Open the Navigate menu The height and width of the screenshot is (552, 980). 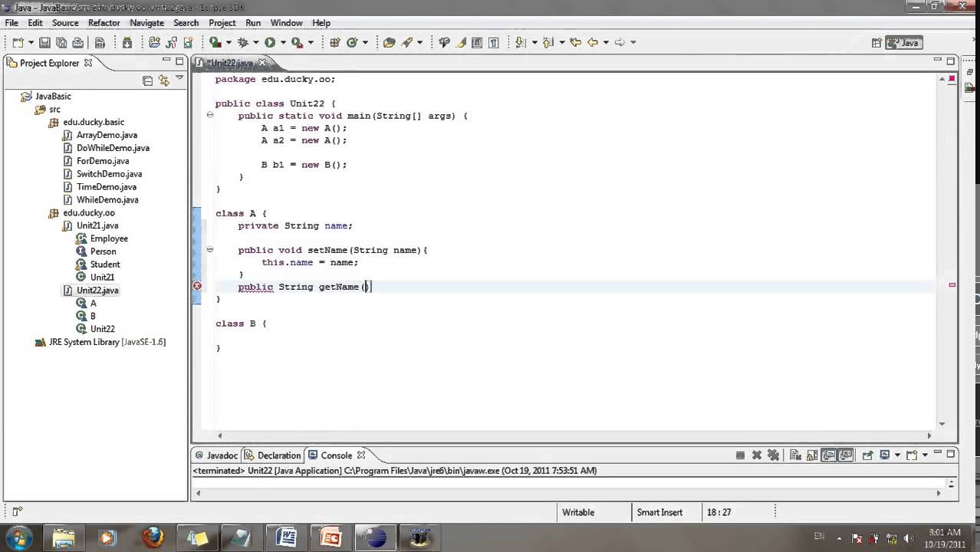[146, 23]
